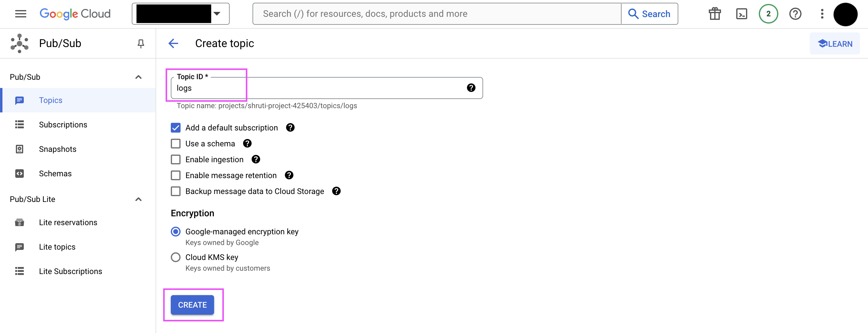Uncheck Add a default subscription

coord(176,128)
